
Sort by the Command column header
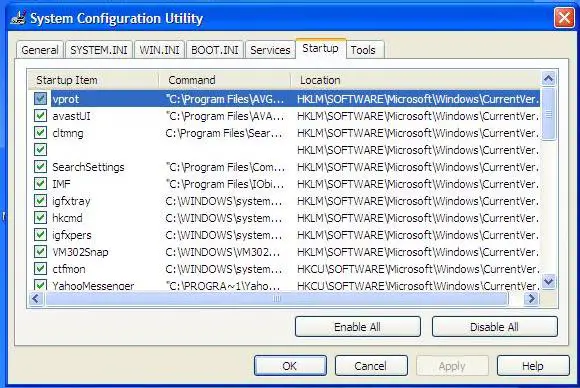pyautogui.click(x=225, y=80)
